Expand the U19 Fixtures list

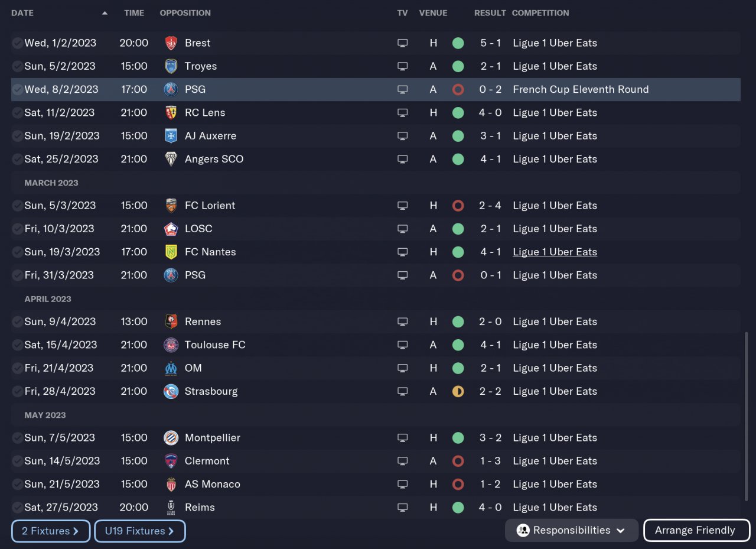point(139,531)
